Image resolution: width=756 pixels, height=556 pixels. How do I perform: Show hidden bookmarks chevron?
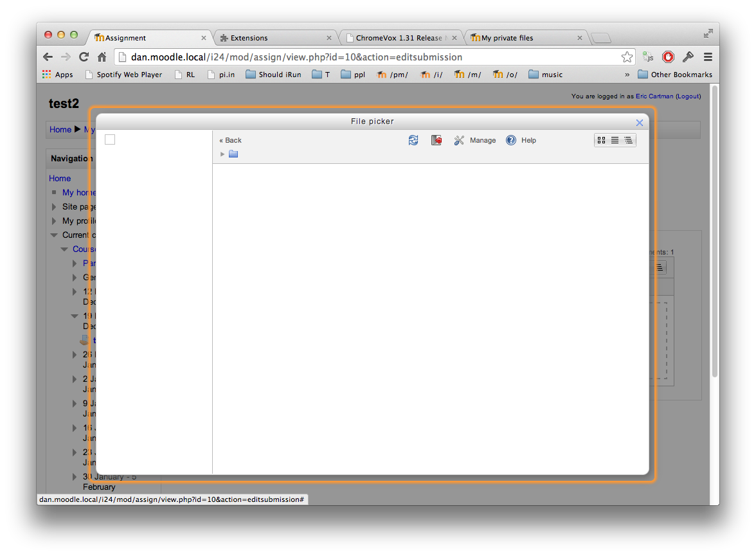pos(627,75)
